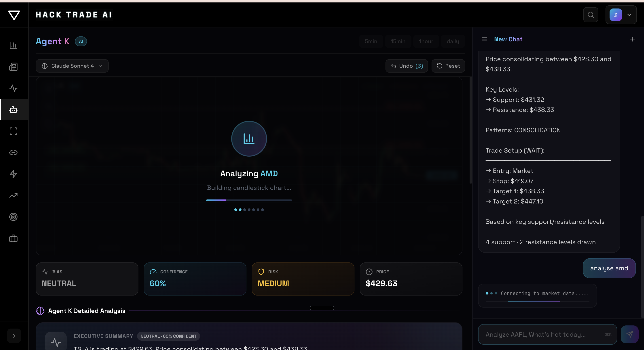Open the news feed sidebar icon

click(13, 67)
